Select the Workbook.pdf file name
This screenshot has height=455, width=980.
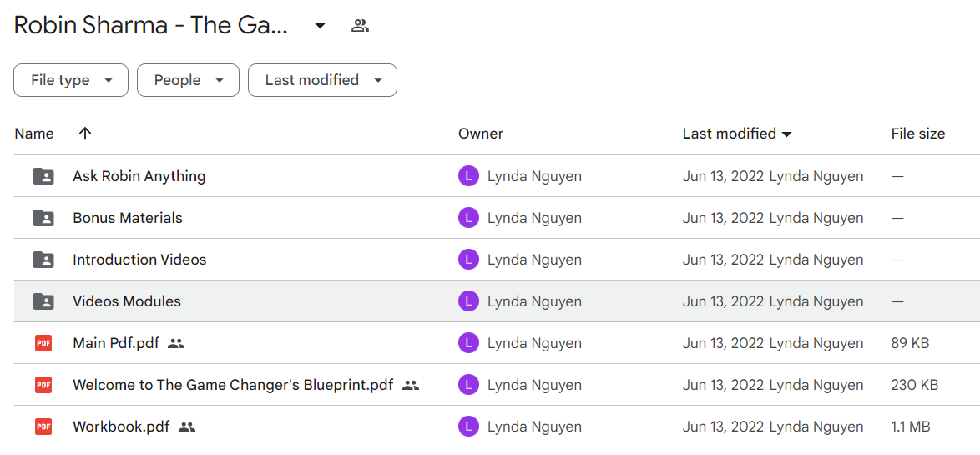(x=121, y=427)
